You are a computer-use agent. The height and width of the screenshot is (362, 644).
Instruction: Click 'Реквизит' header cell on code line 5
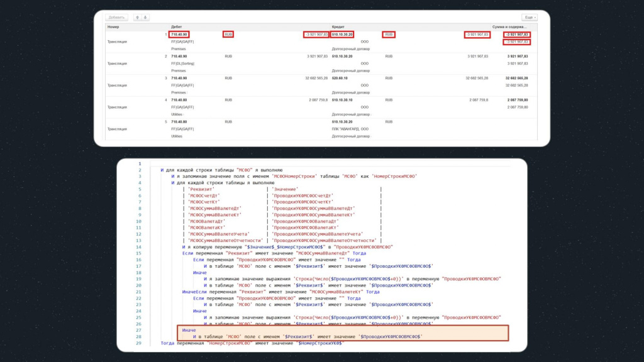(x=201, y=189)
